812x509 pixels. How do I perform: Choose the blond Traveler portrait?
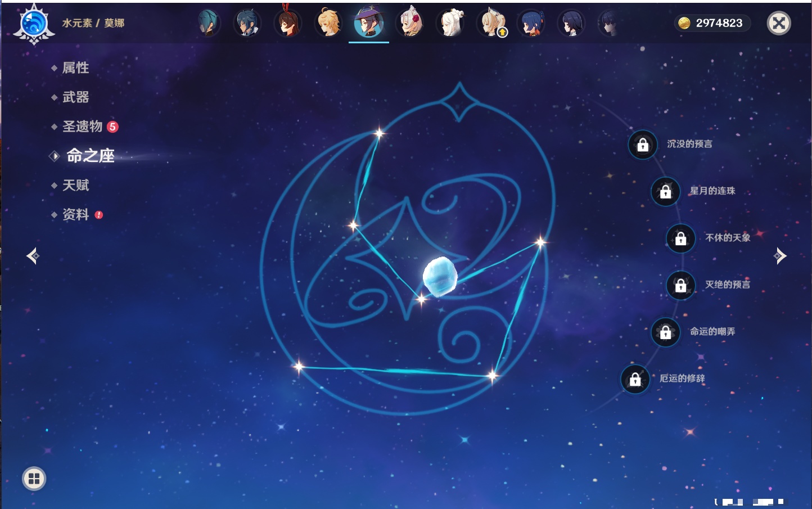coord(328,23)
